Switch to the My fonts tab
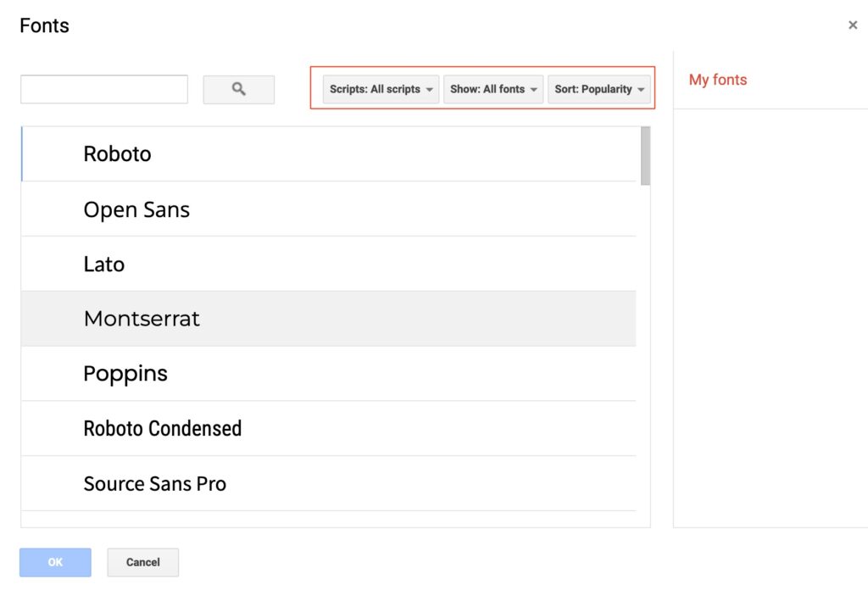The width and height of the screenshot is (868, 590). tap(717, 79)
